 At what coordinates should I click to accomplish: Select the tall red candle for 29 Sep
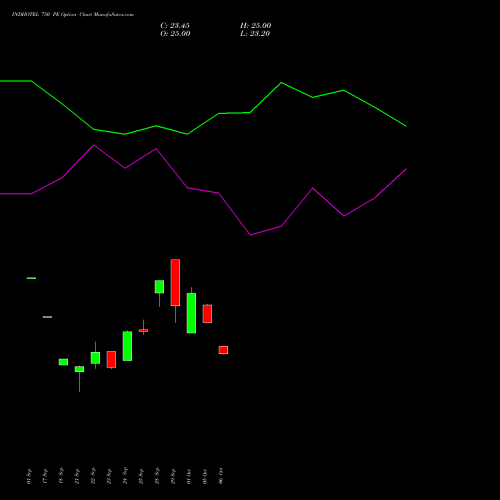point(175,282)
